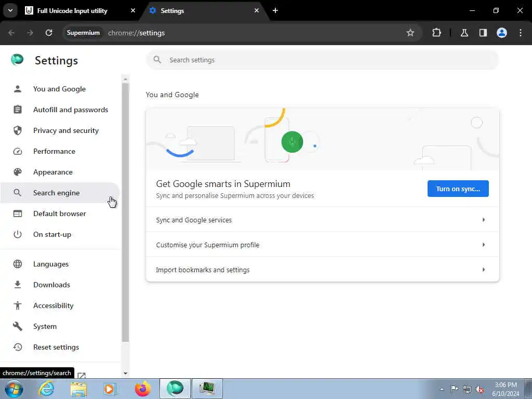Click the sidebar scrollbar up arrow
532x399 pixels.
(x=126, y=79)
